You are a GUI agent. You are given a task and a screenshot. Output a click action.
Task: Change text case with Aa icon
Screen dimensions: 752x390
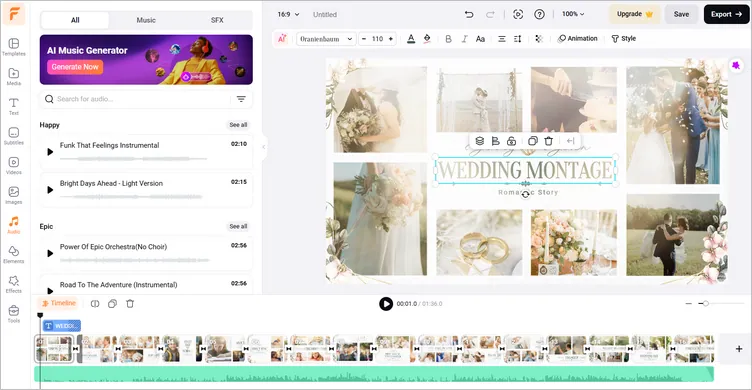click(x=480, y=39)
